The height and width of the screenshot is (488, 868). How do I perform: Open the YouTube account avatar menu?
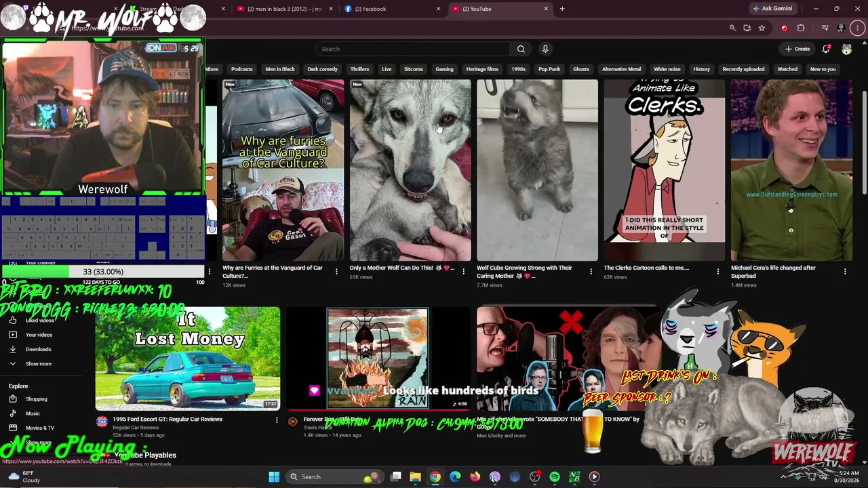(846, 49)
